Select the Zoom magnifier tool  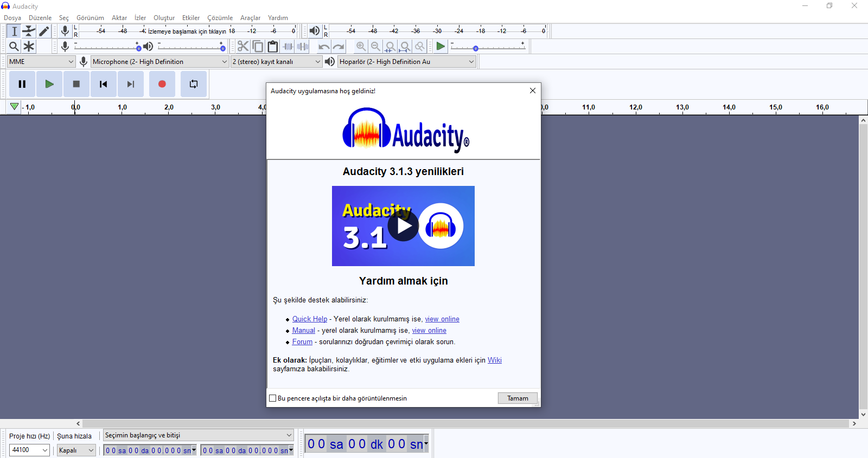point(15,47)
